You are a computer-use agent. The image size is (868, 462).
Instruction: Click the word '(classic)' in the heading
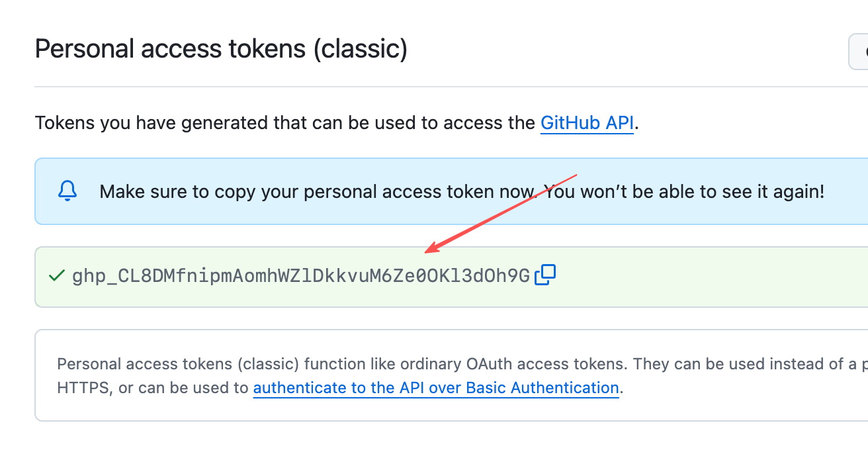point(360,50)
